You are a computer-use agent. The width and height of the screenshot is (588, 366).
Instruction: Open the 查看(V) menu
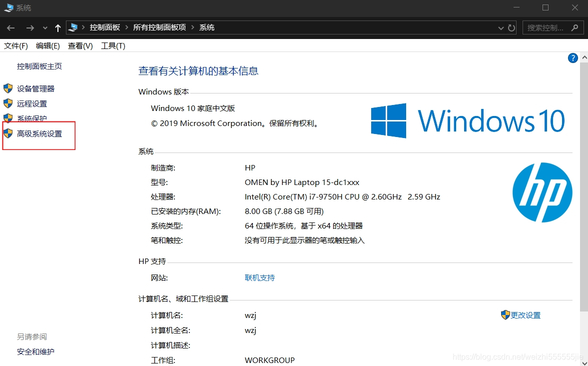tap(80, 46)
